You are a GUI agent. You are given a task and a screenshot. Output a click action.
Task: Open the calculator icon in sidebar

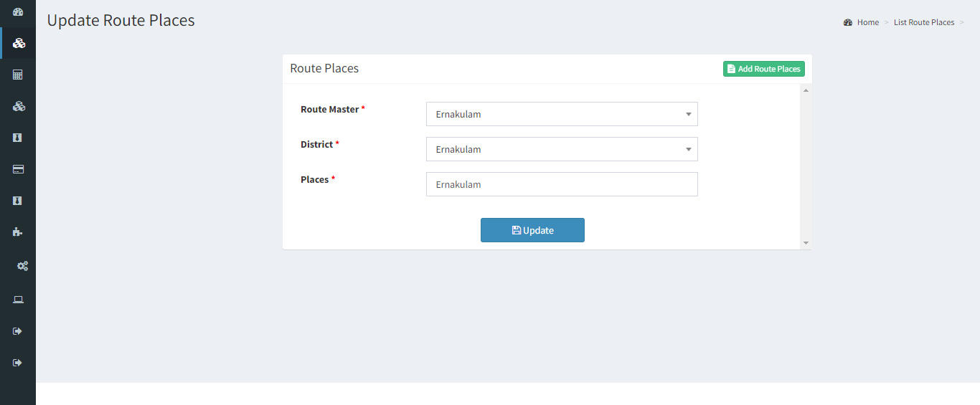coord(18,75)
